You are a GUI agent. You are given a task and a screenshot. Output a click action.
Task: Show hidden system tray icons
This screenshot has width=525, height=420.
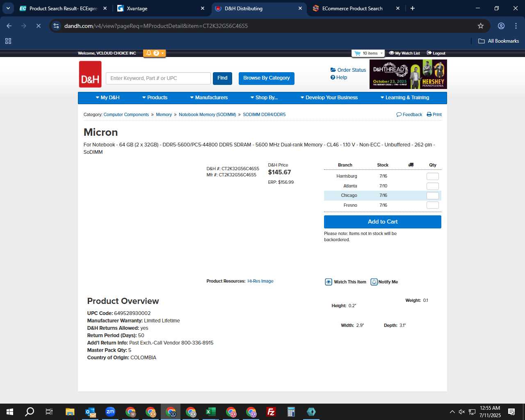[452, 412]
